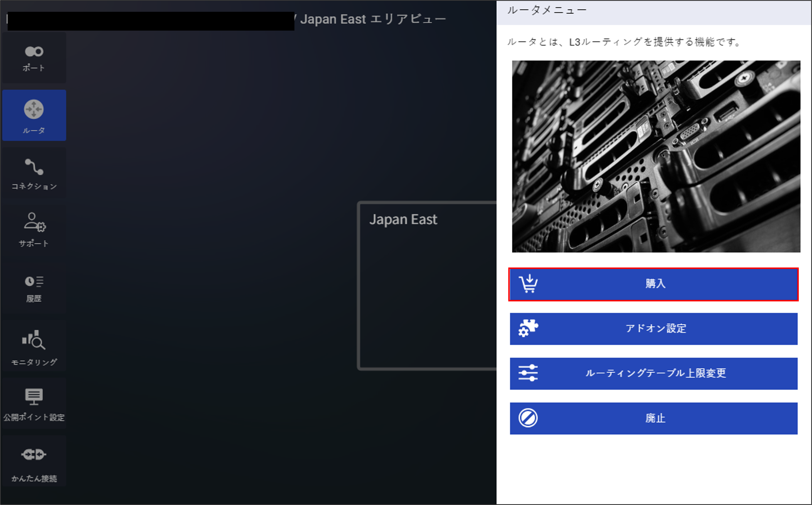The image size is (812, 505).
Task: Click the ルーティングテーブル上限変更 button
Action: pyautogui.click(x=654, y=373)
